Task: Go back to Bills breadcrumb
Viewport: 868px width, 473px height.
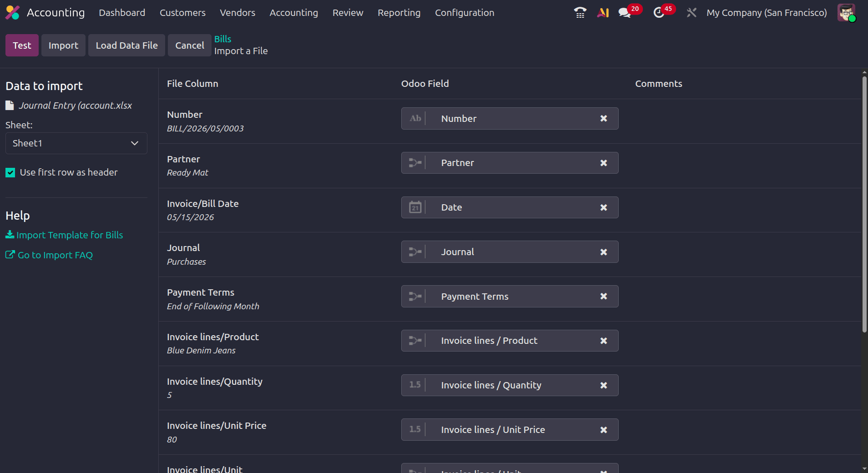Action: 223,39
